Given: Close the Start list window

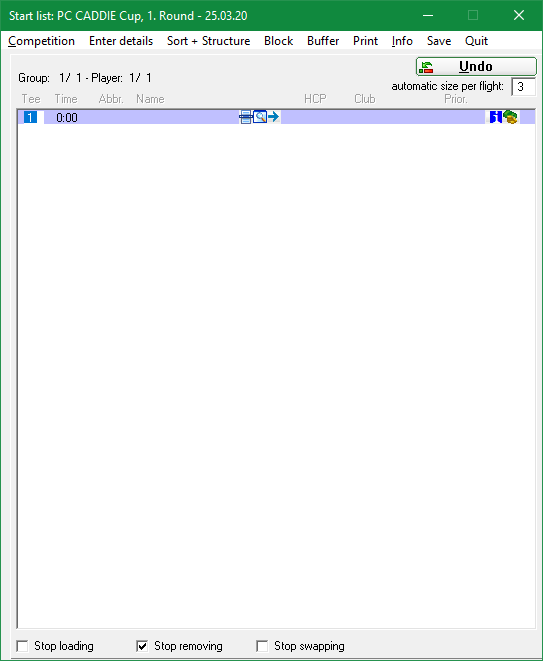Looking at the screenshot, I should pyautogui.click(x=519, y=15).
